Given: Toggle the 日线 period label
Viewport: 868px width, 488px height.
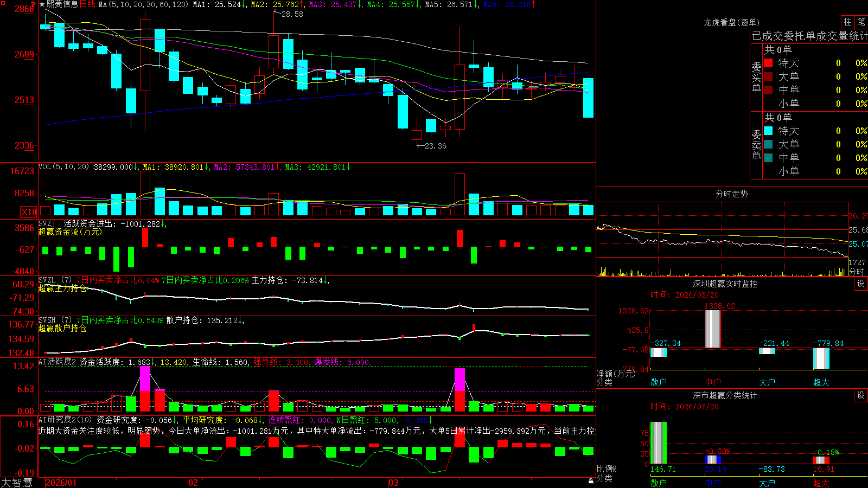Looking at the screenshot, I should pos(87,4).
